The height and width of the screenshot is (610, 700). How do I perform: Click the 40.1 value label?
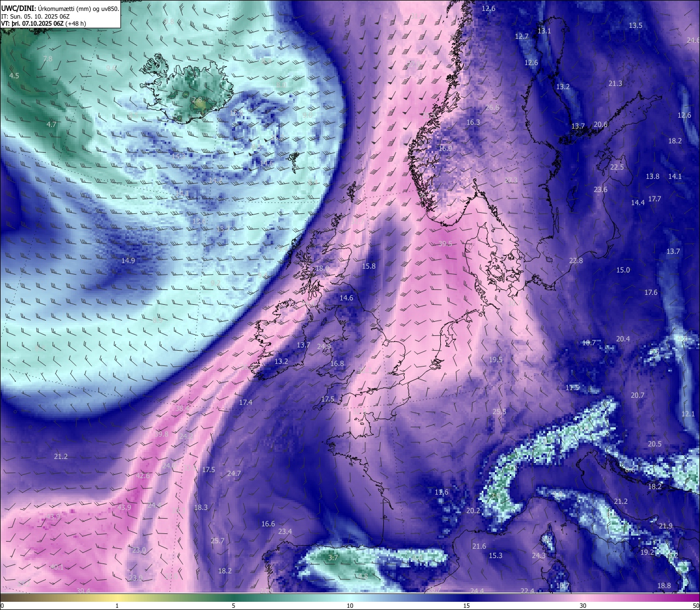point(57,567)
